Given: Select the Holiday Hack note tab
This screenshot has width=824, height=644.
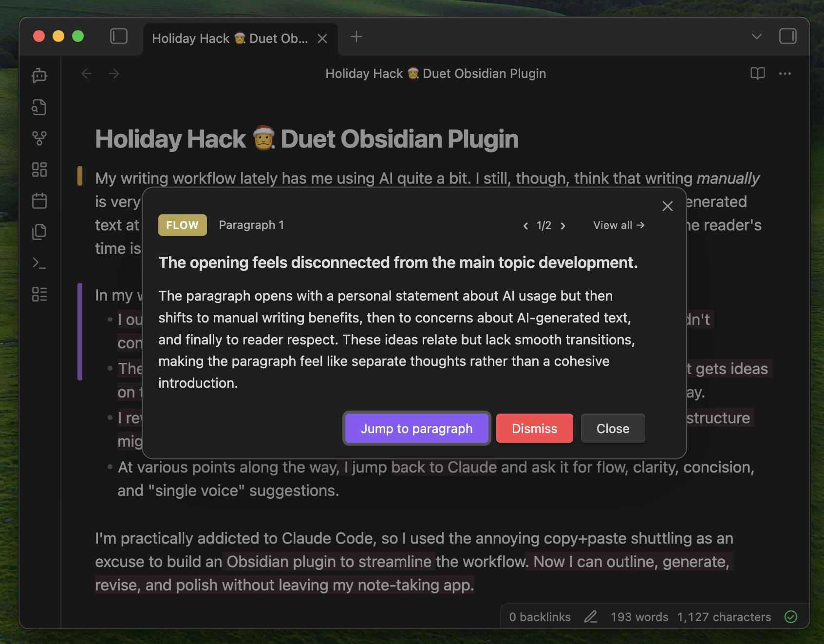Looking at the screenshot, I should pos(230,38).
